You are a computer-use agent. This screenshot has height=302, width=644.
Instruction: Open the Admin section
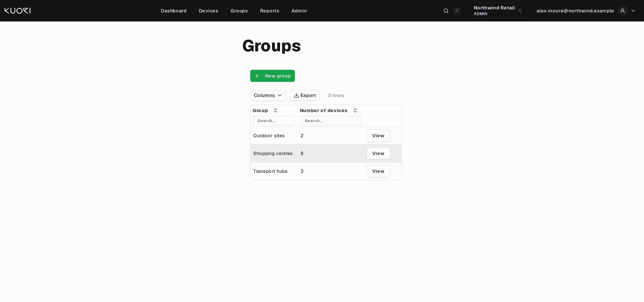coord(299,11)
